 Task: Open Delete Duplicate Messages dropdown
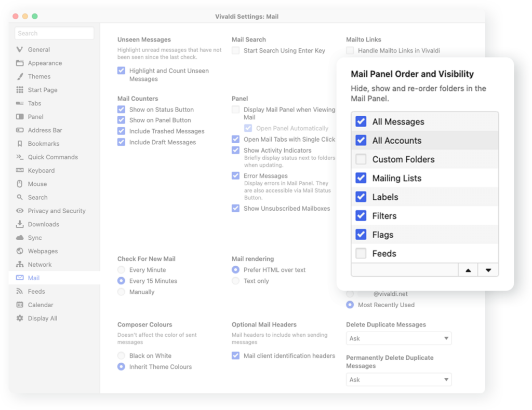pos(398,338)
